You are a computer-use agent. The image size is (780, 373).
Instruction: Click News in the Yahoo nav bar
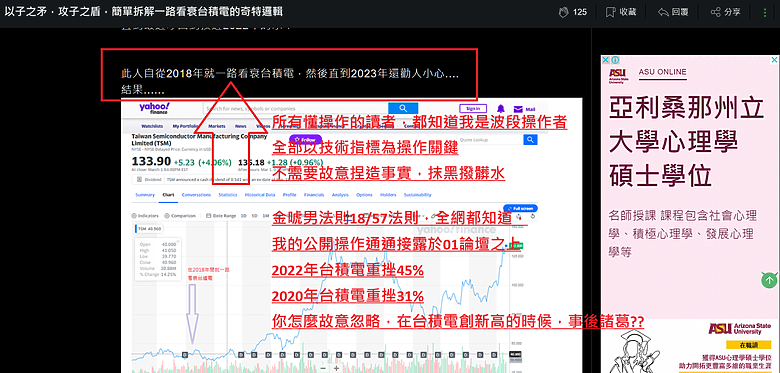[241, 126]
